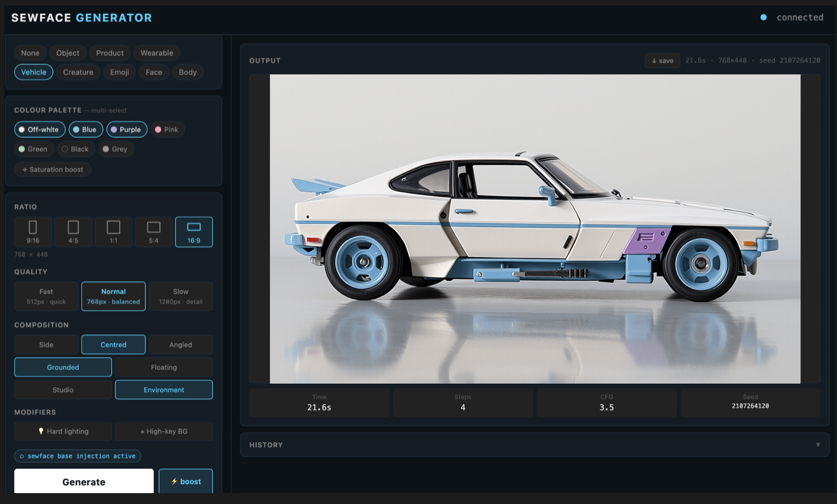837x504 pixels.
Task: Select Floating placement
Action: click(164, 367)
